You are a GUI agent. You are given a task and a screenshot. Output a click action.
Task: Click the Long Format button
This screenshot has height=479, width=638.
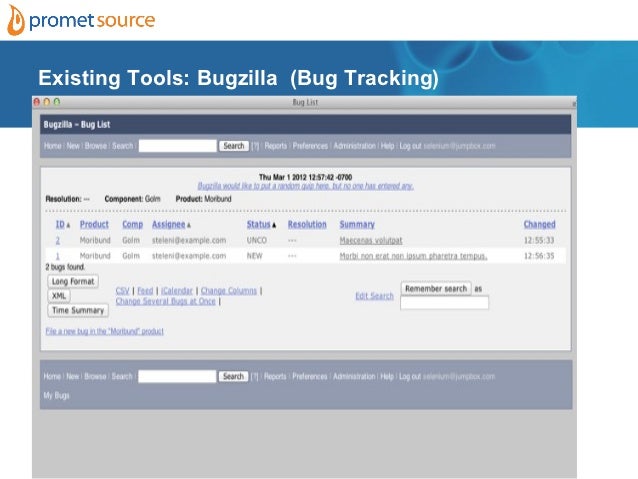click(x=73, y=282)
